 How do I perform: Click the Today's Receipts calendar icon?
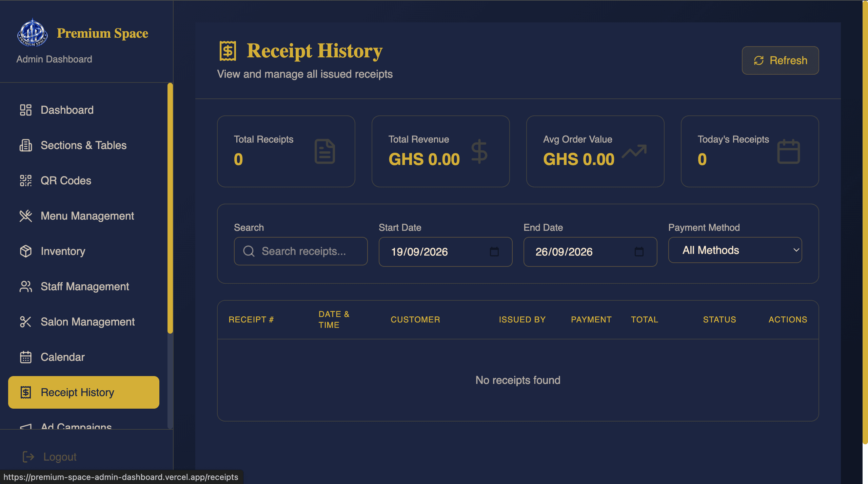tap(789, 151)
